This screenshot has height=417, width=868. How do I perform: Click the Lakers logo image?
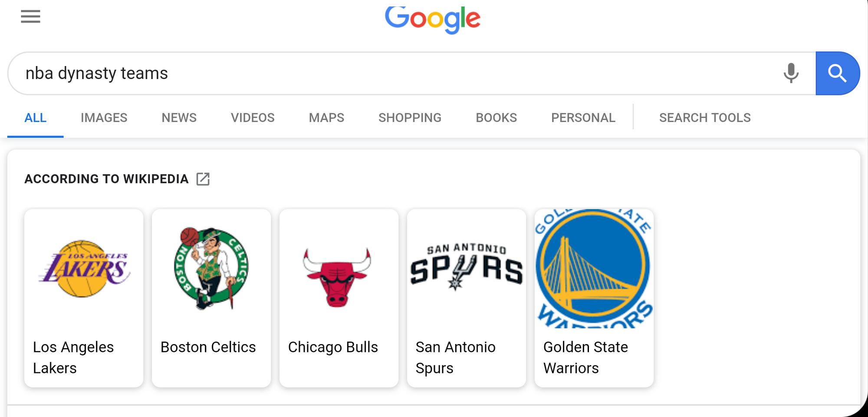84,268
